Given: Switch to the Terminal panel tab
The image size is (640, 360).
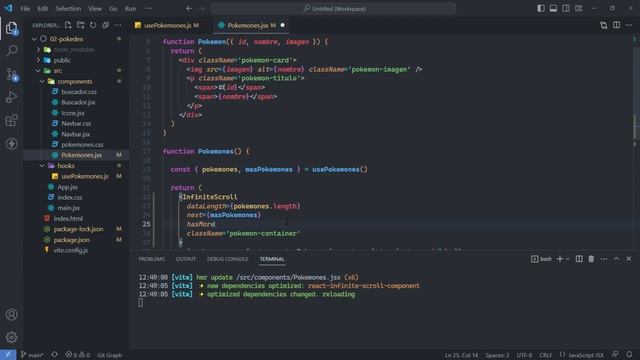Looking at the screenshot, I should (272, 259).
